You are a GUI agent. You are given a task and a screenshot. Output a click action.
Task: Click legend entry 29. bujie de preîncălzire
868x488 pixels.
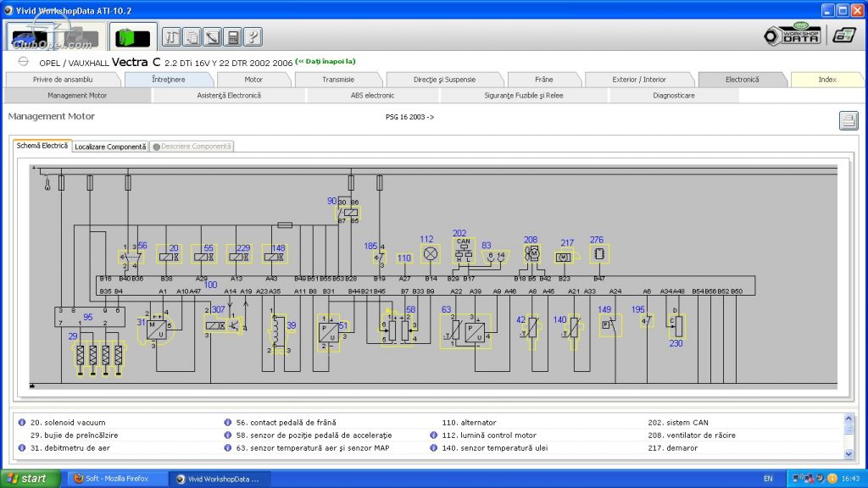point(75,435)
